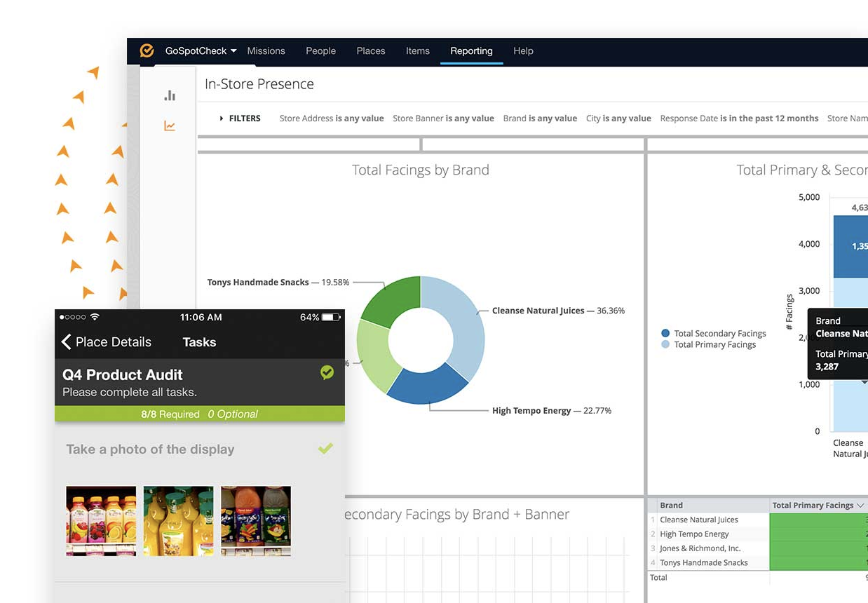This screenshot has height=603, width=868.
Task: Sort by Total Primary Facings column arrow
Action: pyautogui.click(x=860, y=506)
